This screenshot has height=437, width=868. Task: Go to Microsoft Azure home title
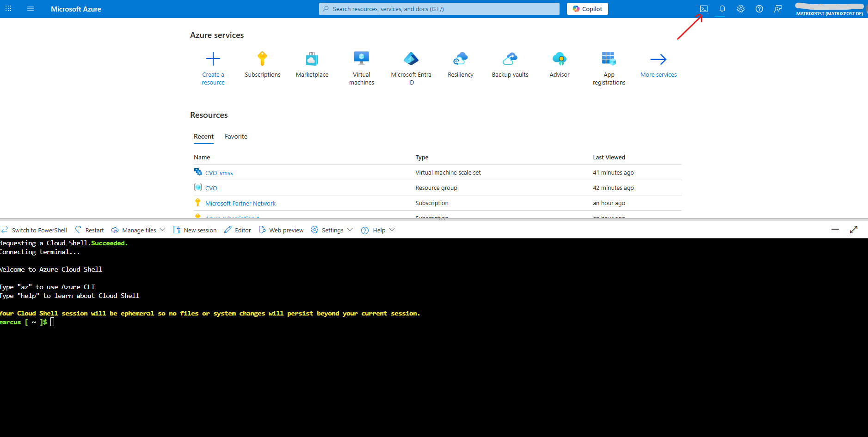point(76,9)
